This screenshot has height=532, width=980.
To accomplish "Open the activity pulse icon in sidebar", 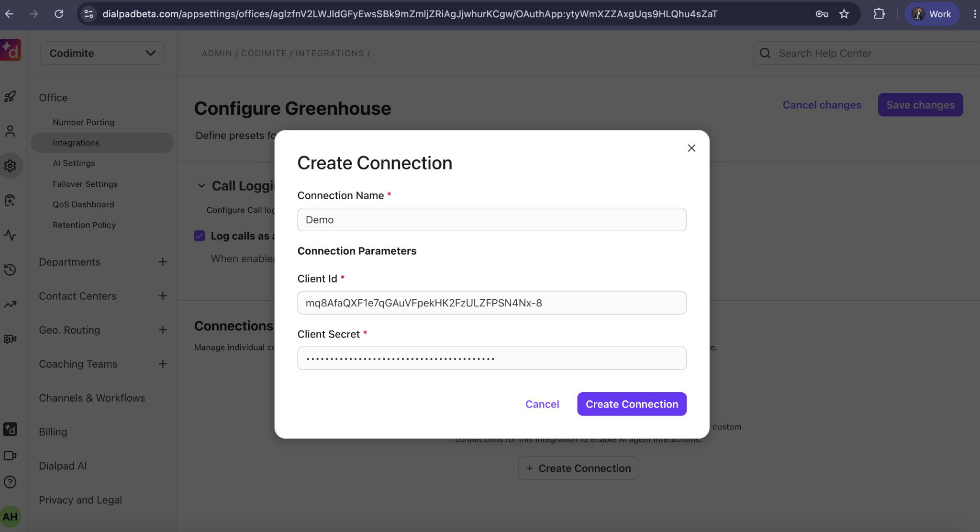I will [10, 235].
